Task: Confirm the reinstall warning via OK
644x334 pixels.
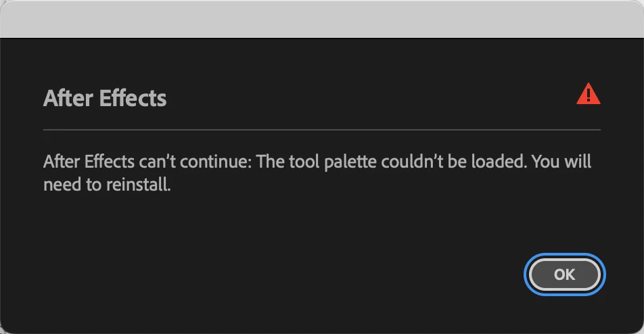Action: click(x=564, y=275)
